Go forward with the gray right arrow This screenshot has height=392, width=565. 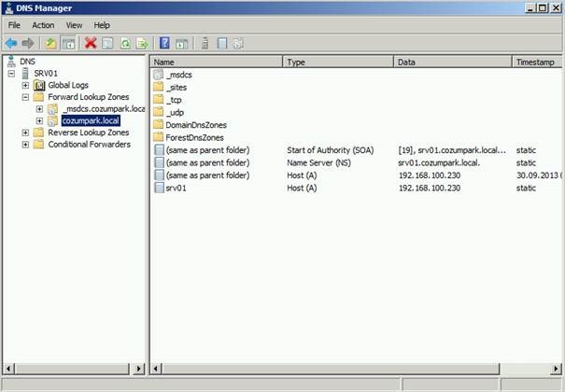click(x=28, y=44)
